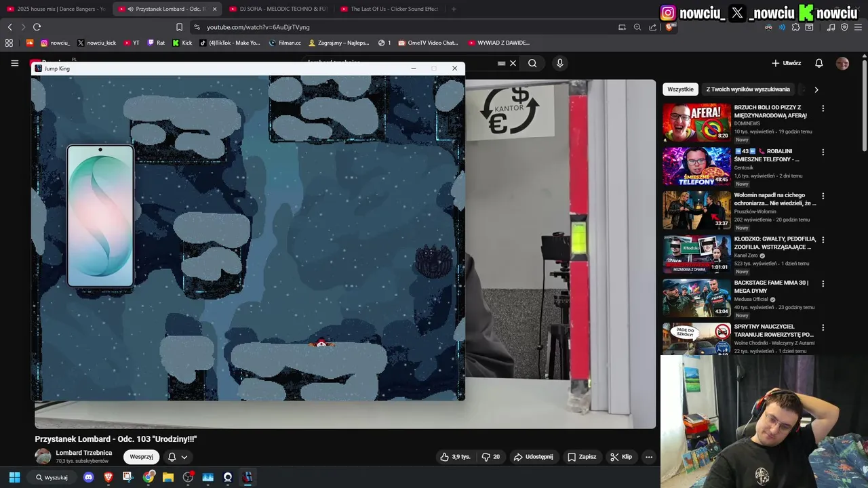Switch to DJ SOFIA Melodic Techno tab
The width and height of the screenshot is (868, 488).
(x=278, y=9)
